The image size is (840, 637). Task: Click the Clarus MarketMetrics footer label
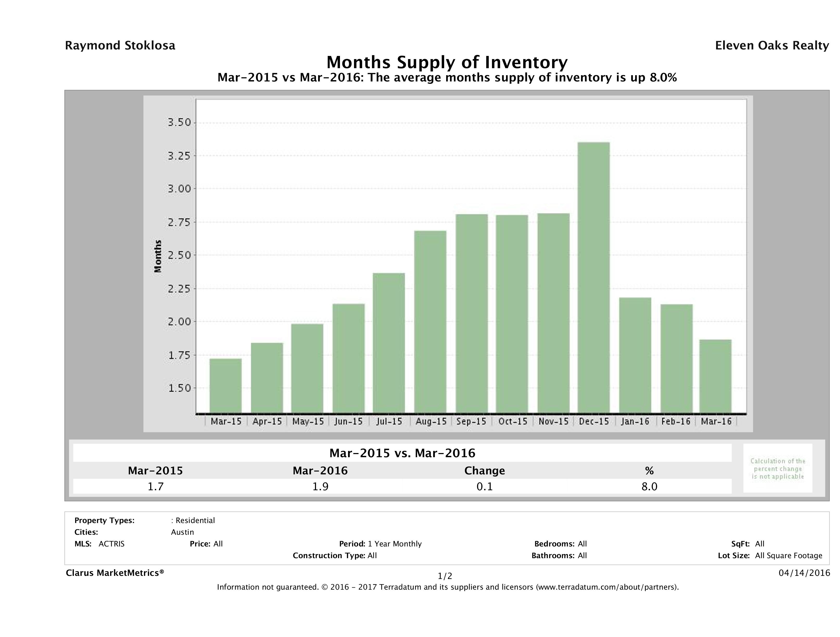(x=115, y=573)
